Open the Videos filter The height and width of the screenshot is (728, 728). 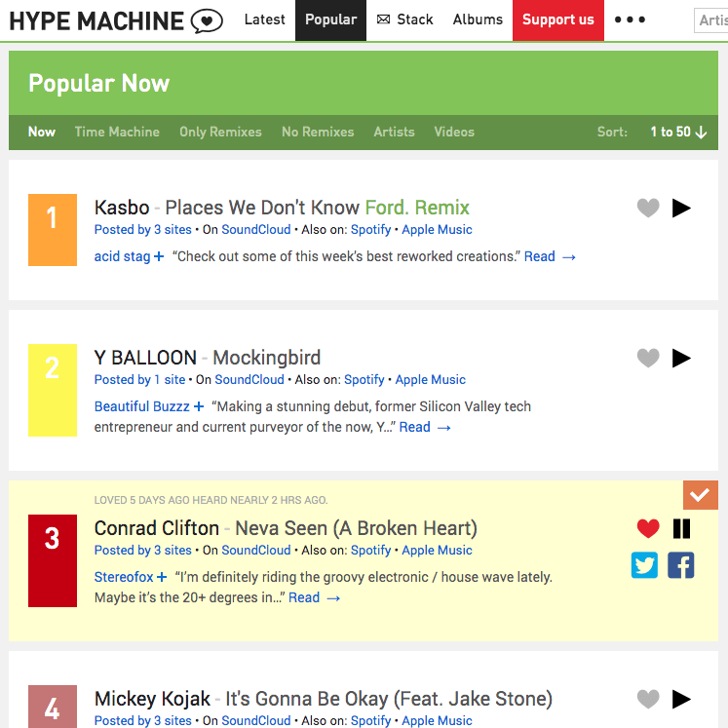454,132
